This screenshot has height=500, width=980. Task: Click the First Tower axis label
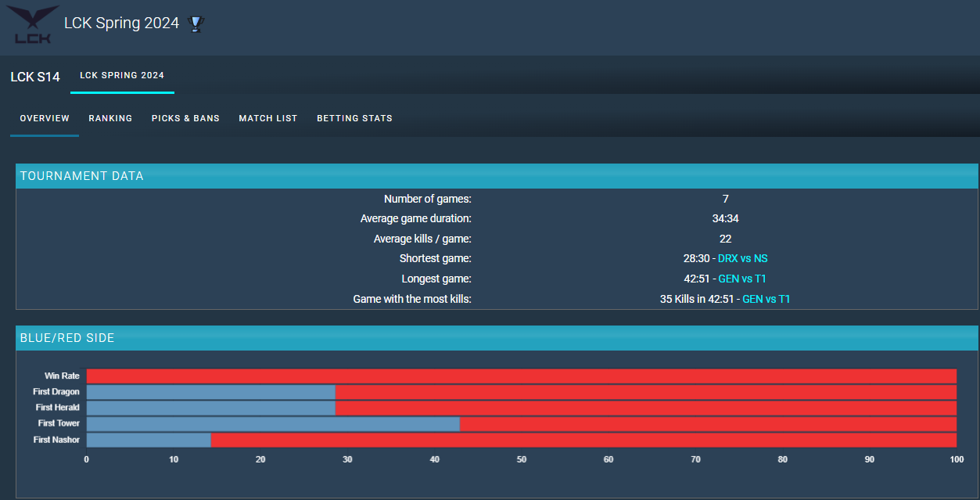click(59, 424)
